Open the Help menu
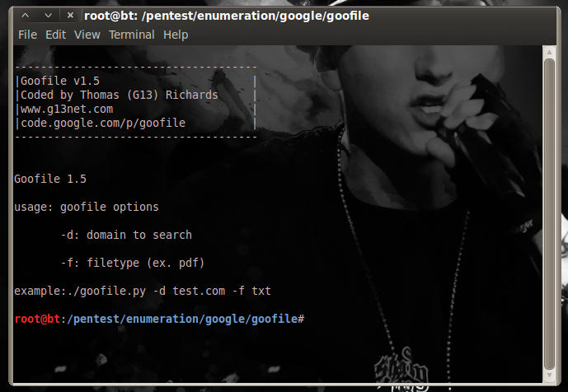The width and height of the screenshot is (568, 392). point(176,35)
